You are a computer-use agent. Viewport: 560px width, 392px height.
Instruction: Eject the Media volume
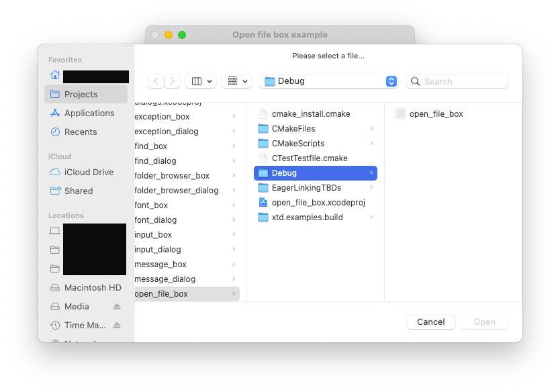coord(117,307)
